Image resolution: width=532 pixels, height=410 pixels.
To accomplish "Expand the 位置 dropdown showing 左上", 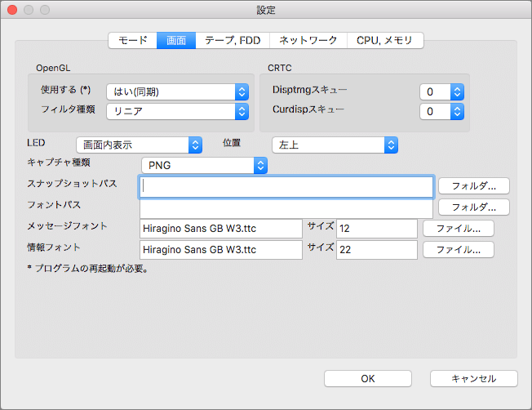I will pos(335,145).
